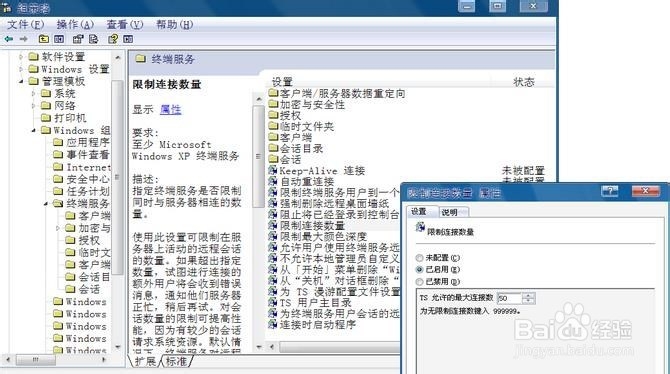
Task: Collapse the 管理模板 tree node
Action: [x=21, y=81]
